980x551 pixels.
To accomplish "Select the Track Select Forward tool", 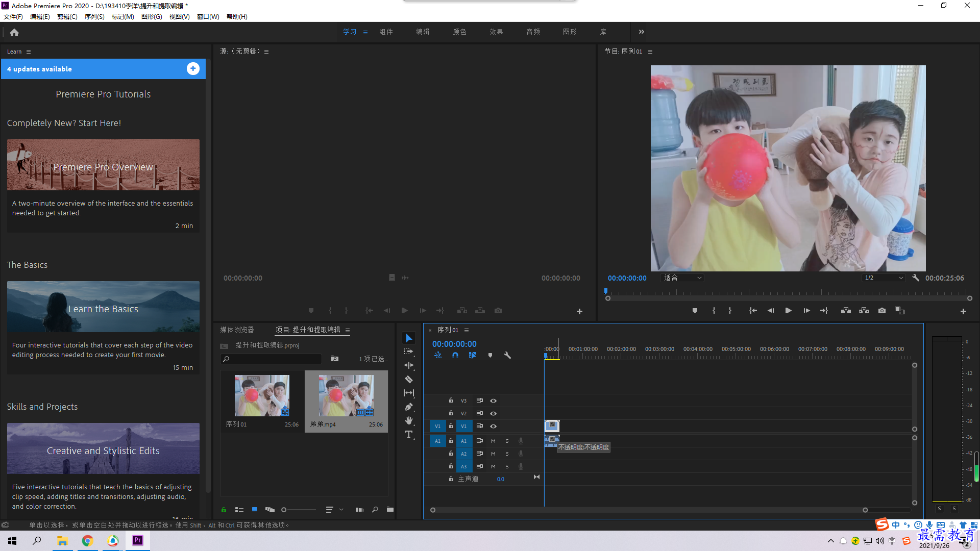I will [409, 352].
